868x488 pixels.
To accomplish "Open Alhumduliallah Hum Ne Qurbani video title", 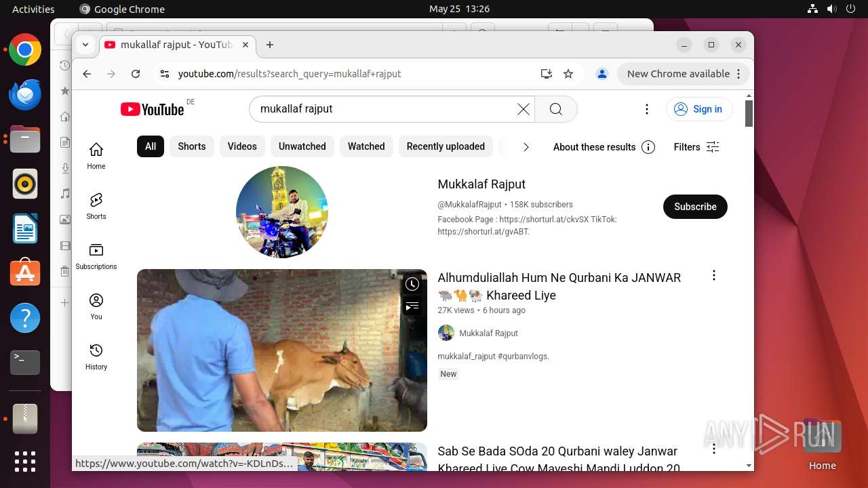I will tap(559, 286).
